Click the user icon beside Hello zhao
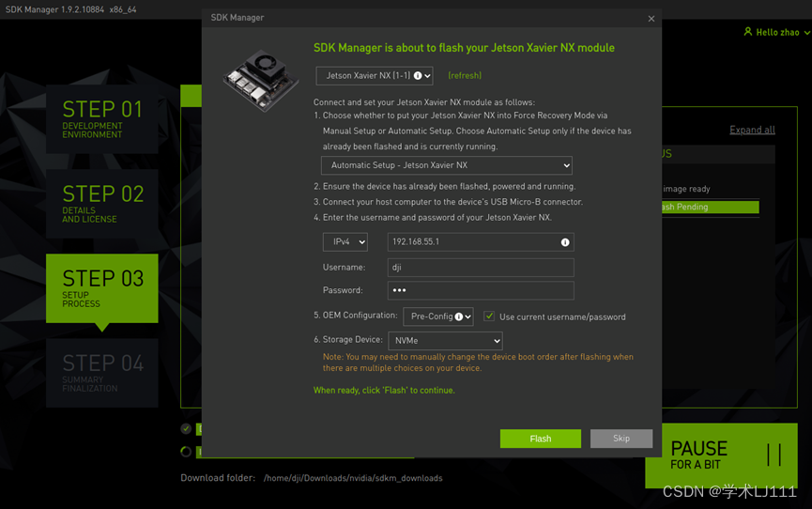The height and width of the screenshot is (509, 812). (748, 32)
